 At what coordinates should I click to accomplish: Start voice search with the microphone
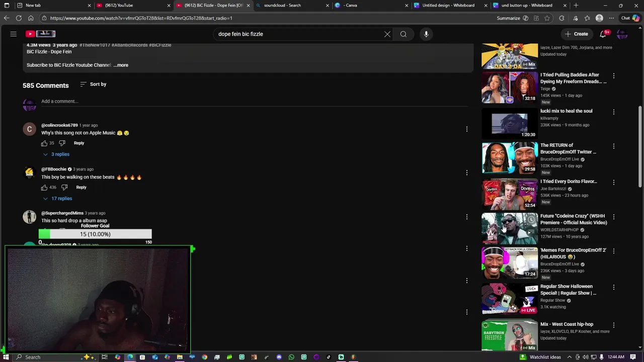pos(426,34)
